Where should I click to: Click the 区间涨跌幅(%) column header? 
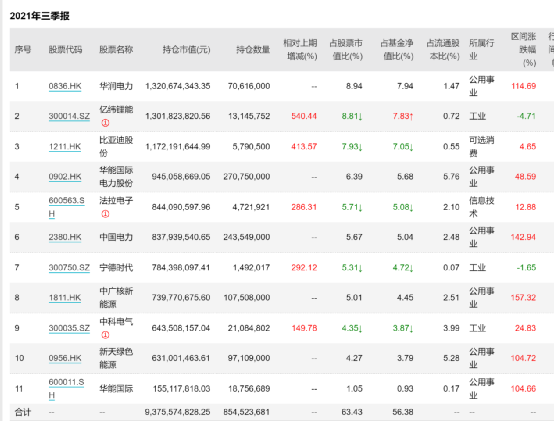tap(524, 49)
